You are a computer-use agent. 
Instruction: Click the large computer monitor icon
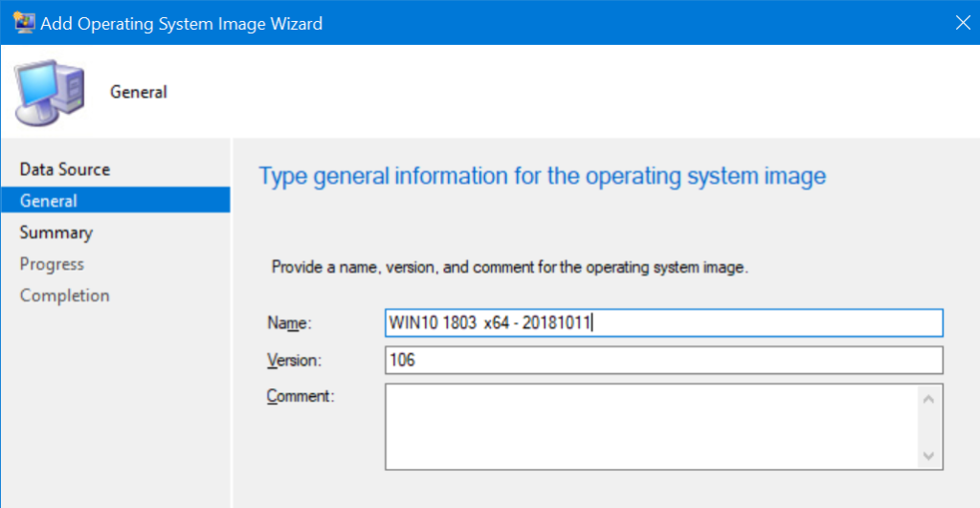click(x=50, y=93)
